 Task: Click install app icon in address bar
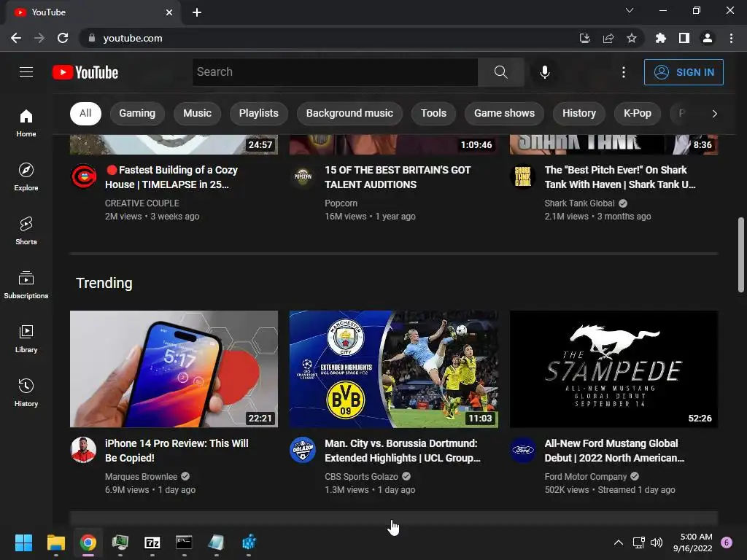pos(585,38)
